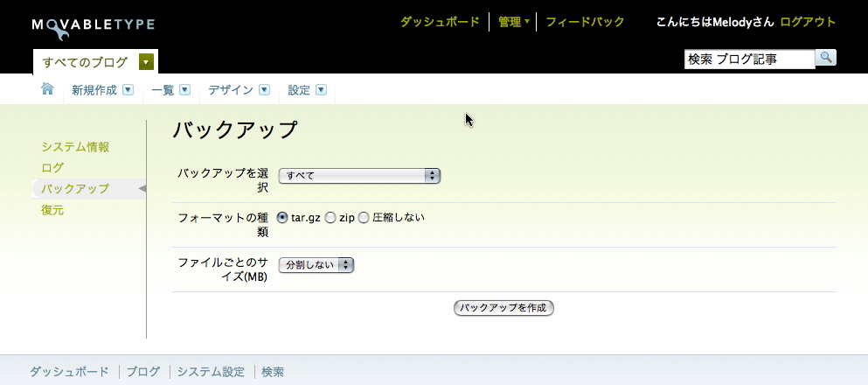Expand the 新規作成 menu arrow
Screen dimensions: 868x385
pyautogui.click(x=128, y=90)
